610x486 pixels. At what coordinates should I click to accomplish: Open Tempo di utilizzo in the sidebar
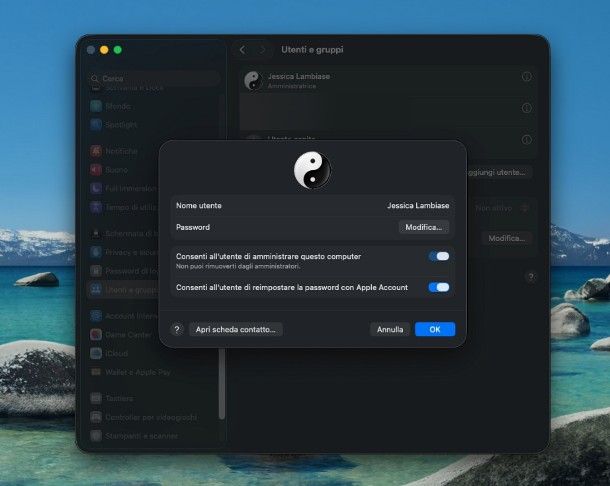(x=124, y=207)
